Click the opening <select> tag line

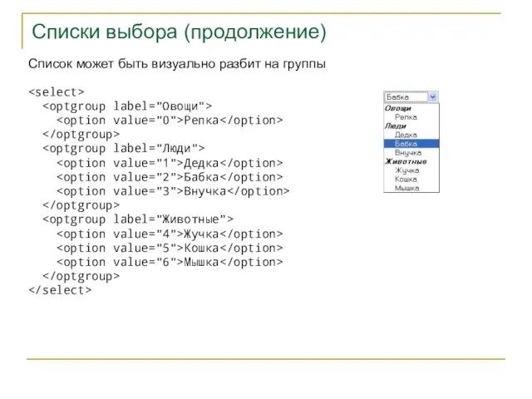pos(57,92)
